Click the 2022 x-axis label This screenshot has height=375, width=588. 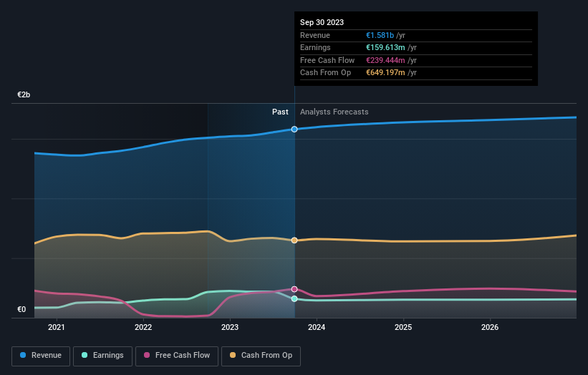click(x=143, y=327)
